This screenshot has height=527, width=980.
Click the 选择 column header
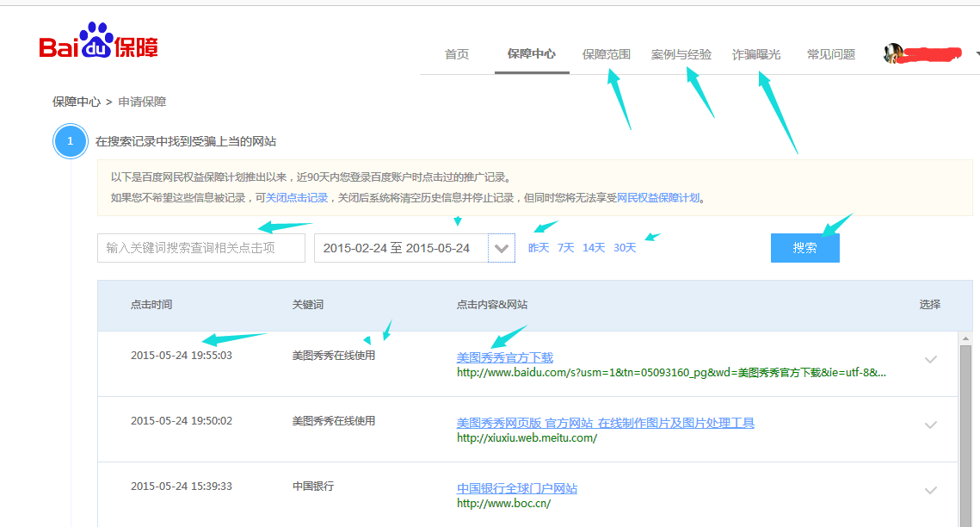(930, 305)
